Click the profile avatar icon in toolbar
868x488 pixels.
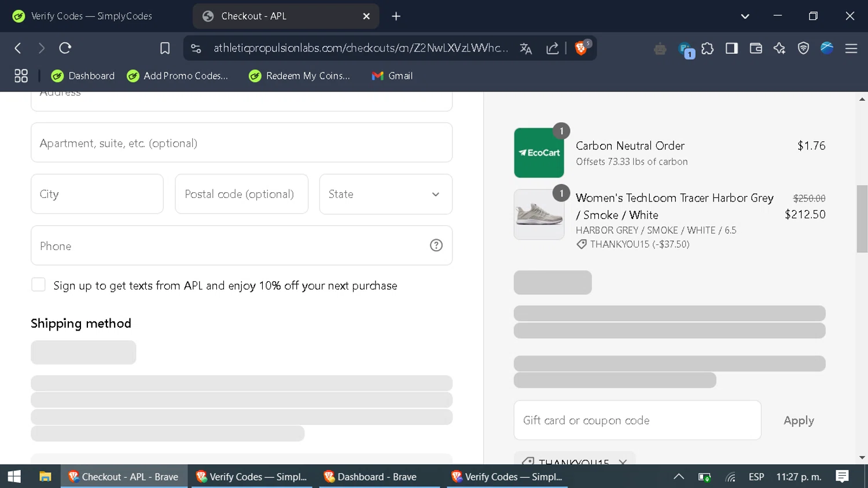(x=827, y=49)
